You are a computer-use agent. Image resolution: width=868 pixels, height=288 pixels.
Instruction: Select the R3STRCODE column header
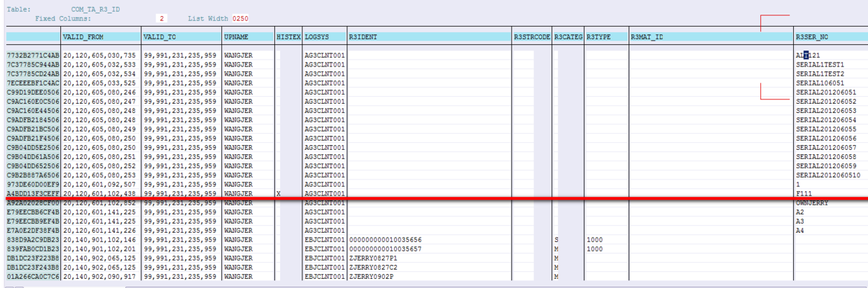532,36
